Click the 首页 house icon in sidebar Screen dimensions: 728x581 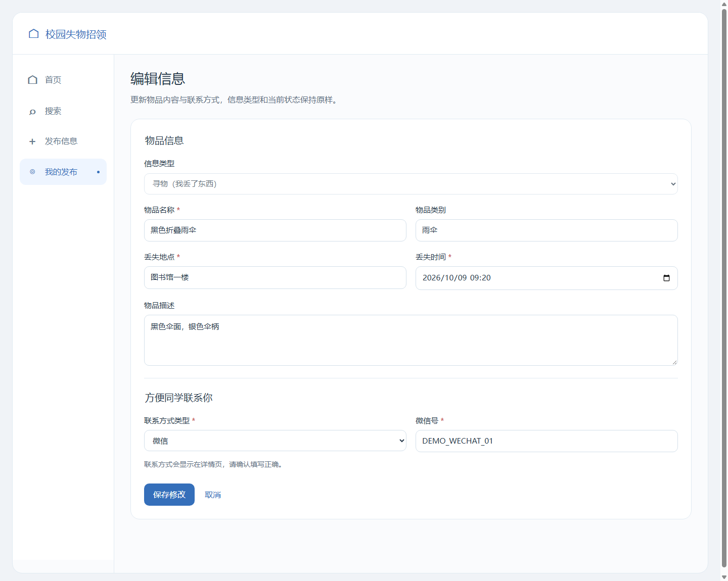[x=33, y=80]
